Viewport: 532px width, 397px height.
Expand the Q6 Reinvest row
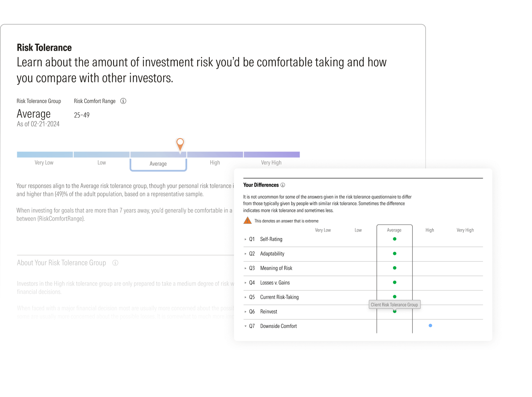click(x=245, y=312)
